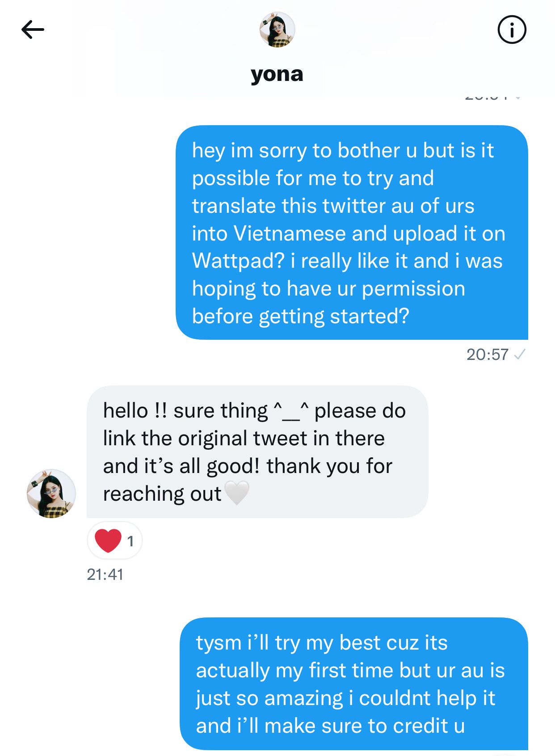The image size is (555, 756).
Task: Tap the "hello !! sure thing" reply bubble
Action: pyautogui.click(x=257, y=452)
